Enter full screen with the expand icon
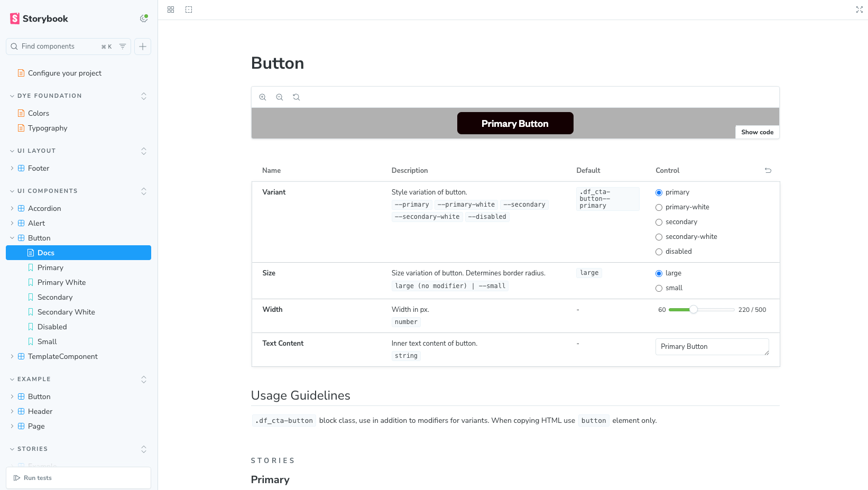 [x=860, y=10]
